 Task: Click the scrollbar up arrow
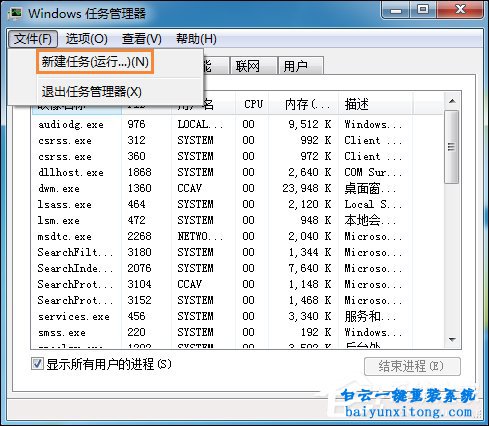452,101
